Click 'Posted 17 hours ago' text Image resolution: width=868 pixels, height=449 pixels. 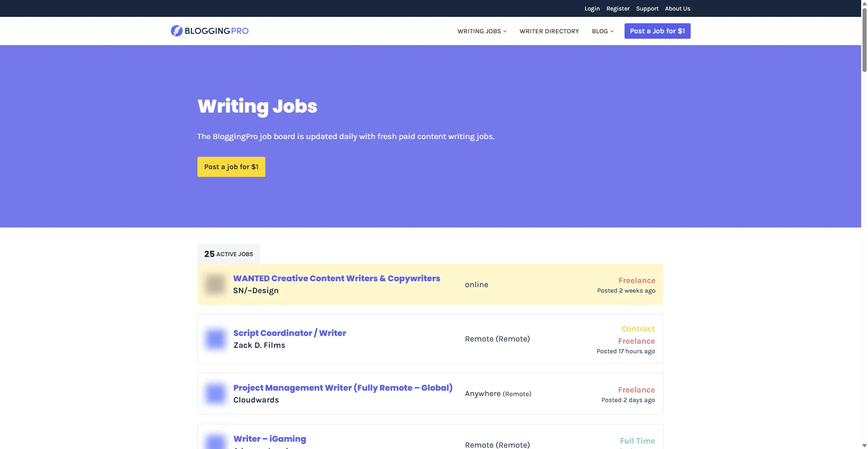pos(625,351)
